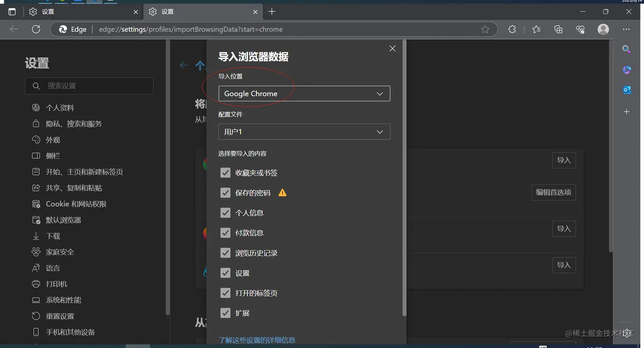Image resolution: width=644 pixels, height=348 pixels.
Task: Open Browser essentials heart icon
Action: (581, 29)
